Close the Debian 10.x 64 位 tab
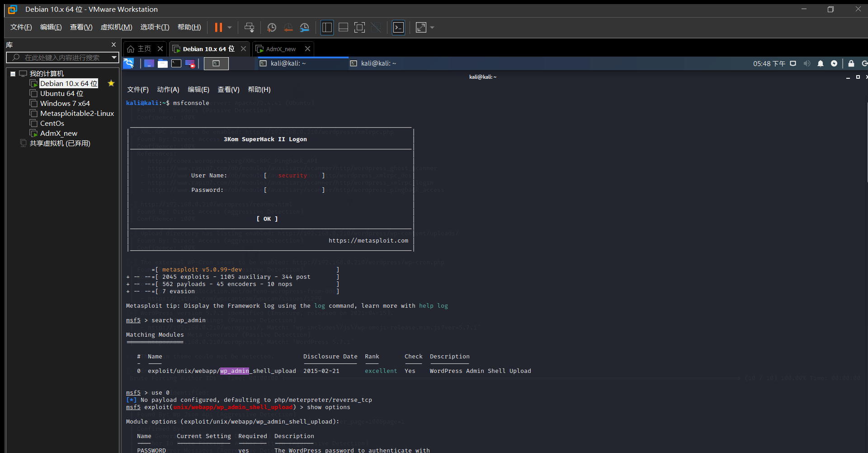The image size is (868, 453). pyautogui.click(x=243, y=48)
